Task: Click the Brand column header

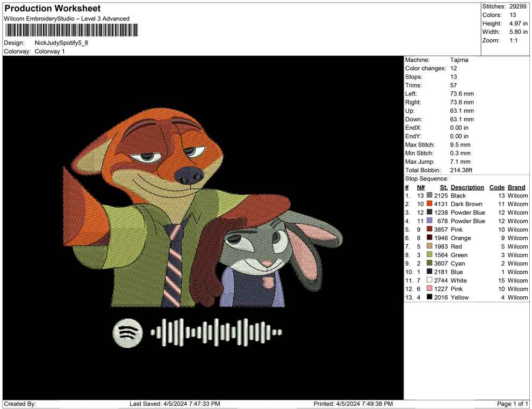Action: click(x=516, y=187)
